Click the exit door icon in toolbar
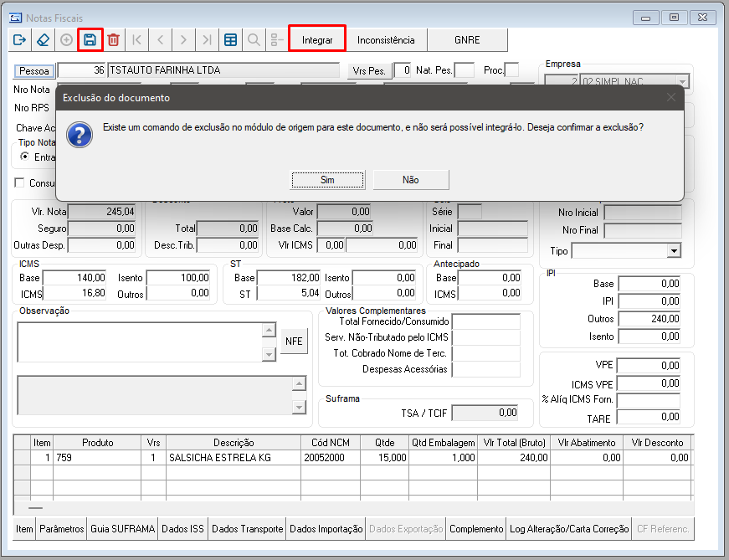Viewport: 729px width, 560px height. [x=19, y=40]
